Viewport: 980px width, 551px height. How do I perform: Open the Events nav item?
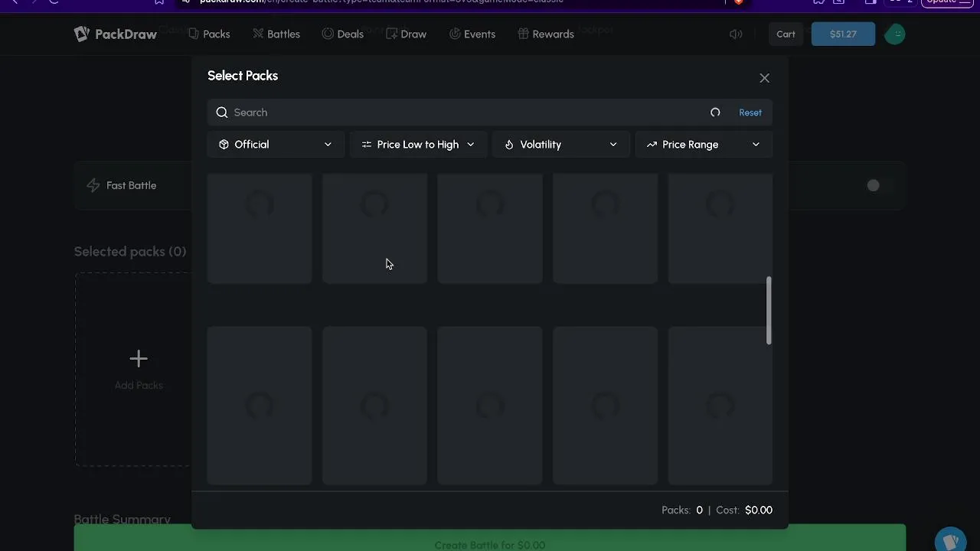click(472, 34)
